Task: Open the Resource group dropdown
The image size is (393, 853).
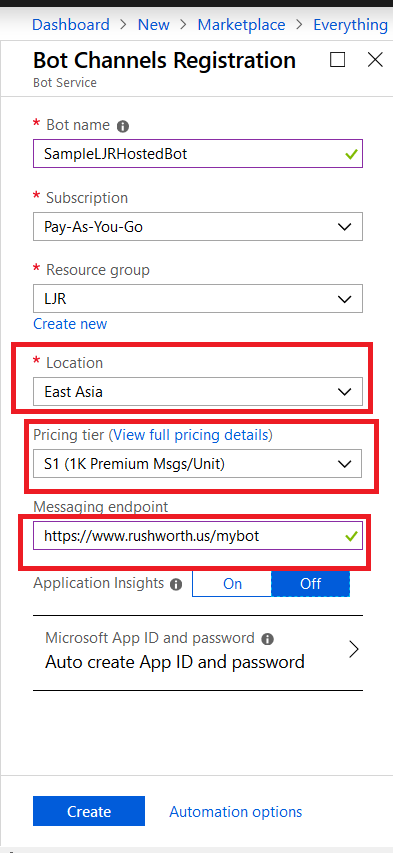Action: (x=198, y=299)
